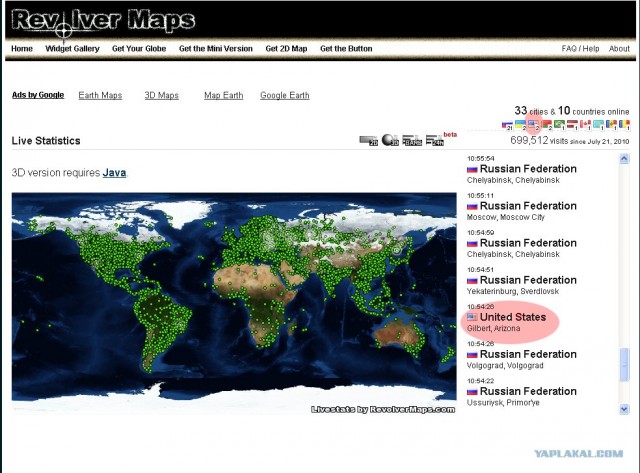Click the flag beside the Moscow City entry

coord(472,206)
